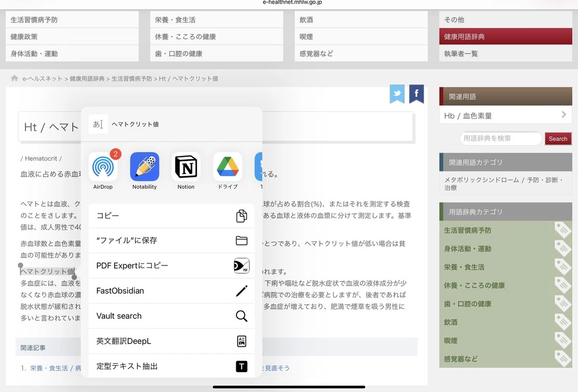Screen dimensions: 578x392
Task: Click 健康用語辞典 breadcrumb link
Action: (87, 78)
